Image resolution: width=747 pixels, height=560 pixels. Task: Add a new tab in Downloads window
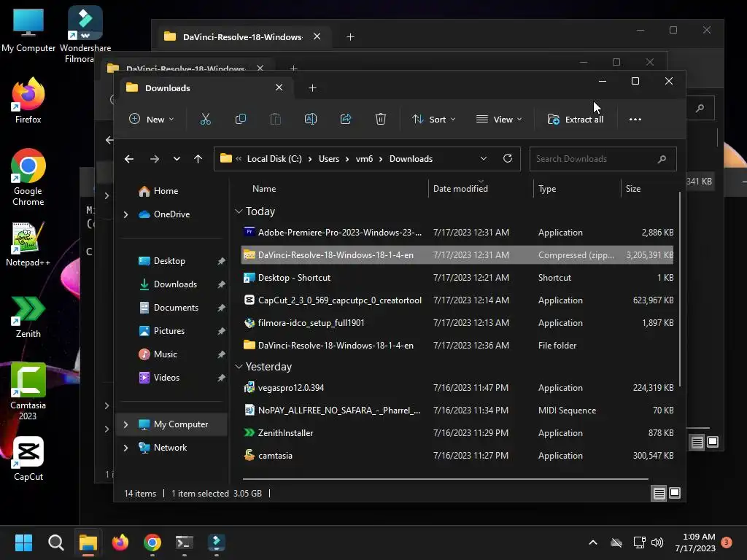coord(312,87)
